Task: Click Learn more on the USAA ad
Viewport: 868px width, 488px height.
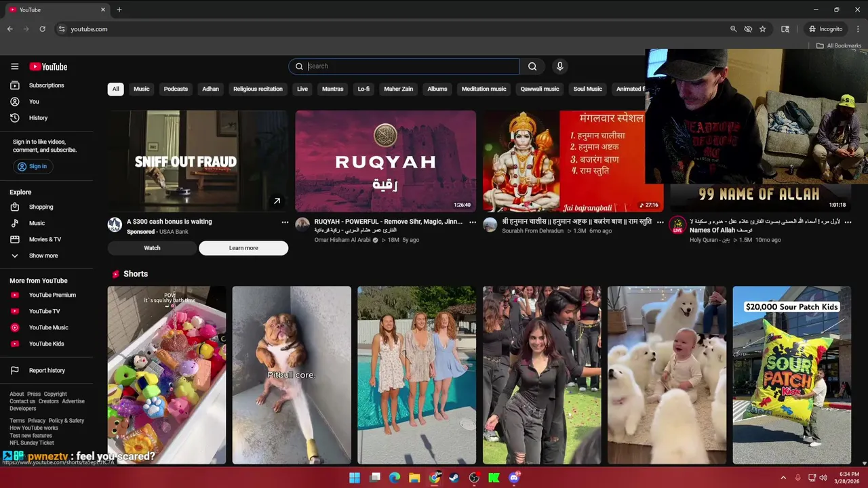Action: (x=243, y=248)
